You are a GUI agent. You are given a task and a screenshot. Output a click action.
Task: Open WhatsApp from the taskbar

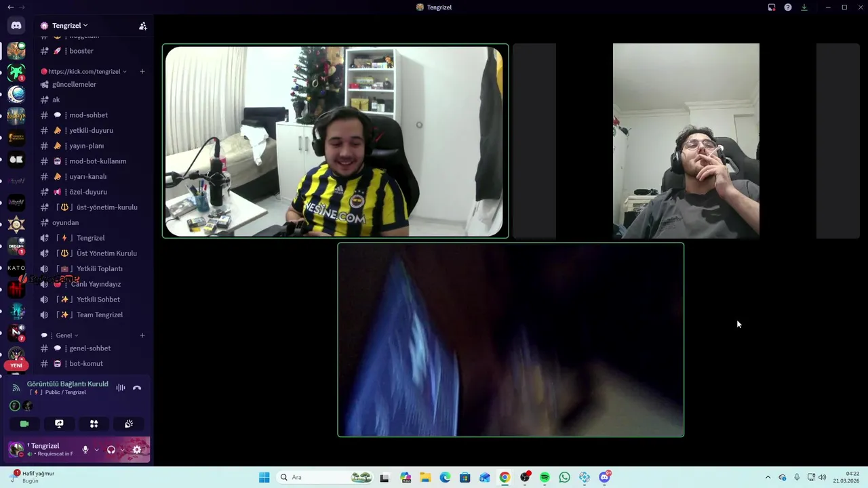[x=565, y=477]
